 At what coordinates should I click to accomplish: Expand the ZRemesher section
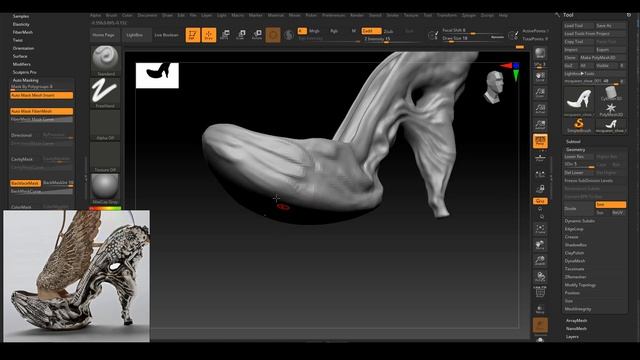pyautogui.click(x=576, y=277)
